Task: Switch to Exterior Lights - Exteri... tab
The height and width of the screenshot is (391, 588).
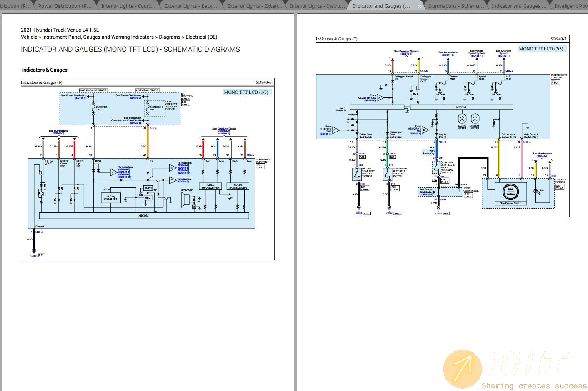Action: coord(254,6)
